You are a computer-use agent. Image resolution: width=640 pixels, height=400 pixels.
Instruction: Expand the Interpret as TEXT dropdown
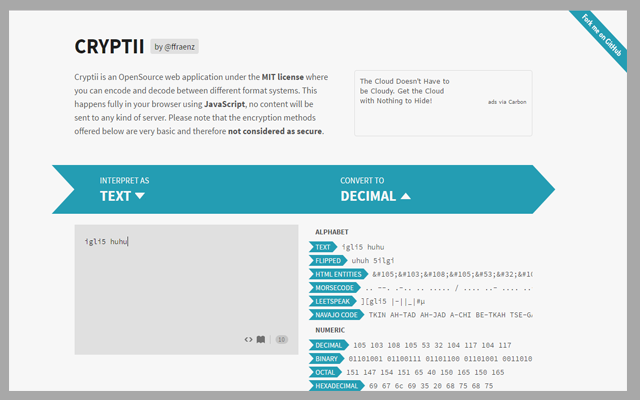click(122, 196)
